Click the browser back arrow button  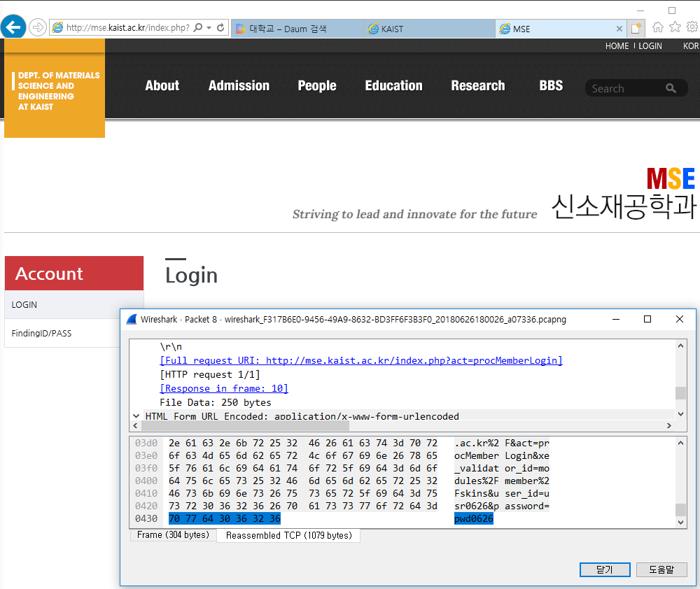13,27
